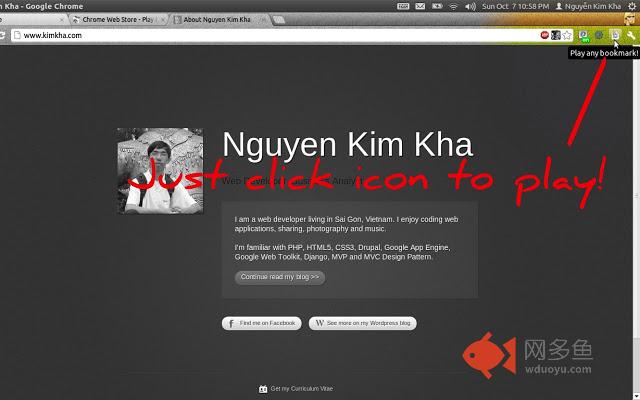
Task: Click the Find me on Facebook button
Action: pos(262,323)
